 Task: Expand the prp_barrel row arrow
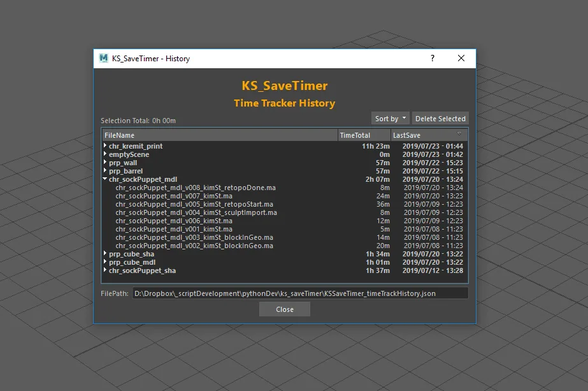pyautogui.click(x=105, y=171)
